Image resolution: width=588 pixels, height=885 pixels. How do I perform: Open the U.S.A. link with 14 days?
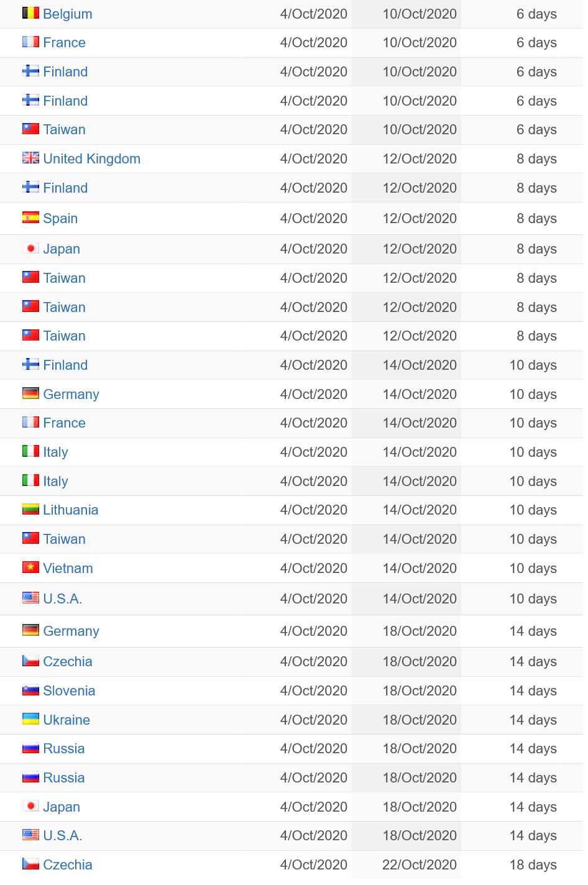coord(63,835)
